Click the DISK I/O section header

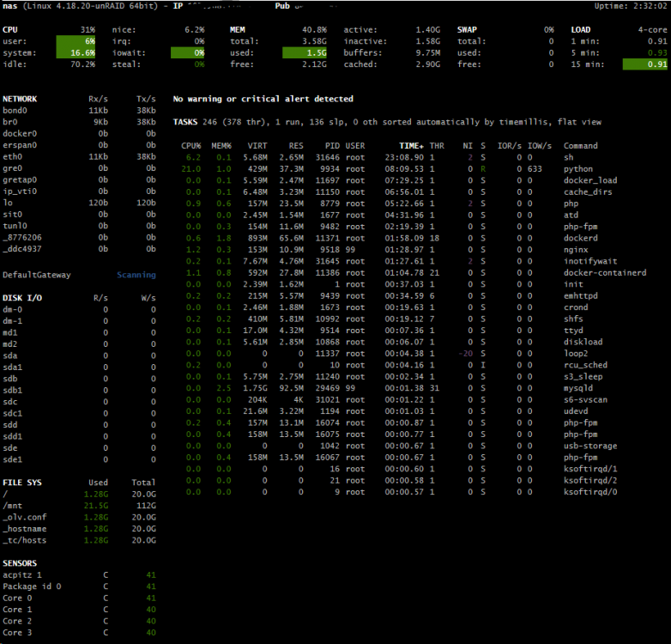(22, 298)
